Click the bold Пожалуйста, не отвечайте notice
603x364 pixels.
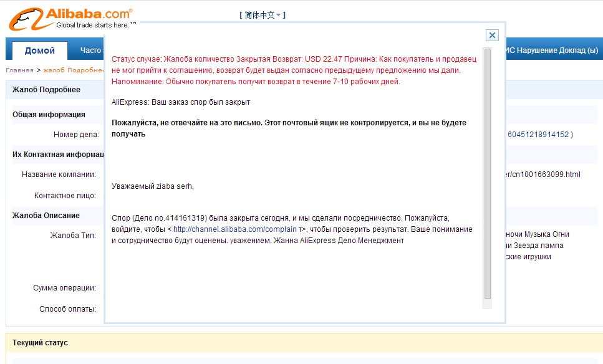tap(289, 128)
